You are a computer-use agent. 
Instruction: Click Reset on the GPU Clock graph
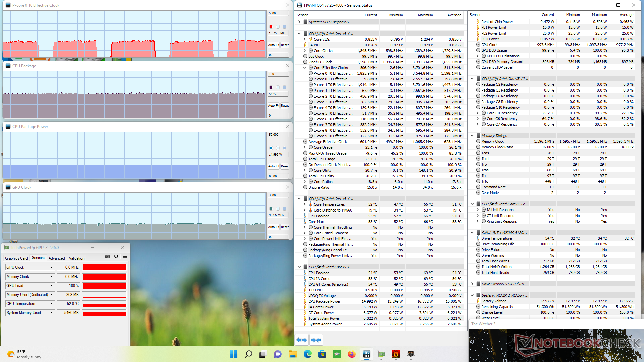coord(285,227)
